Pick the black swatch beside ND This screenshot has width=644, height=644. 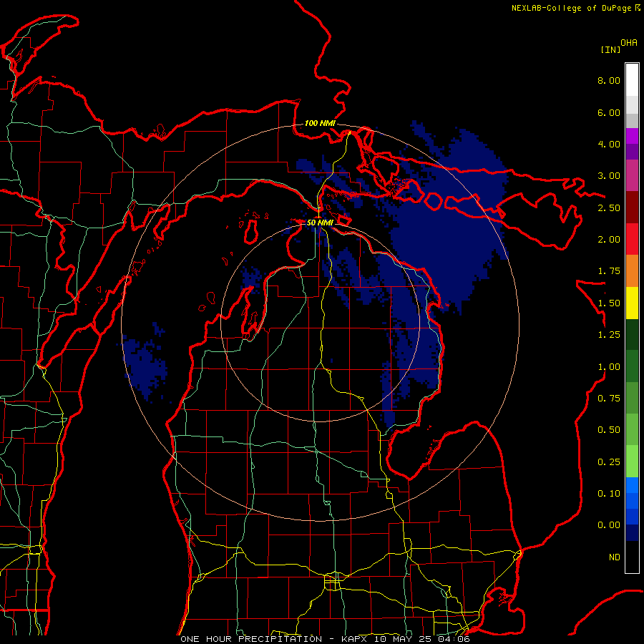click(x=632, y=557)
